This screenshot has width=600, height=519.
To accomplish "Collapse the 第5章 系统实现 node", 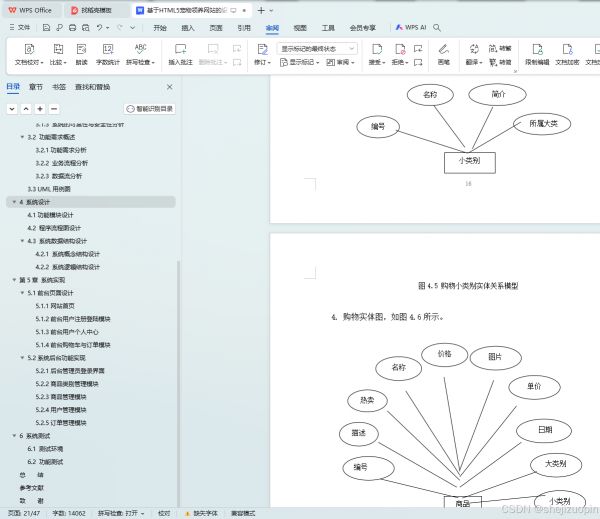I will 14,280.
